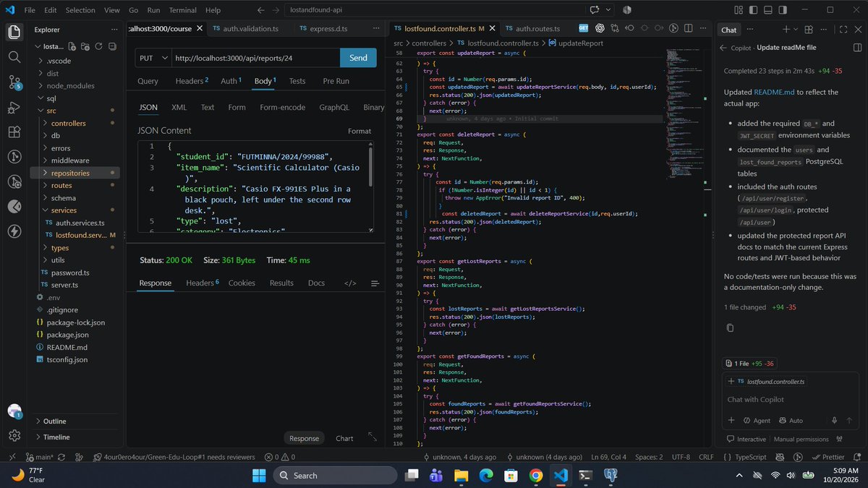Image resolution: width=868 pixels, height=488 pixels.
Task: Select the GraphQL body type tab
Action: click(334, 107)
